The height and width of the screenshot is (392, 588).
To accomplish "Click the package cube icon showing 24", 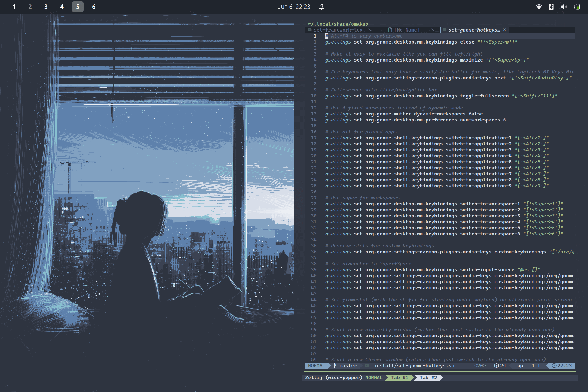I will pyautogui.click(x=497, y=366).
